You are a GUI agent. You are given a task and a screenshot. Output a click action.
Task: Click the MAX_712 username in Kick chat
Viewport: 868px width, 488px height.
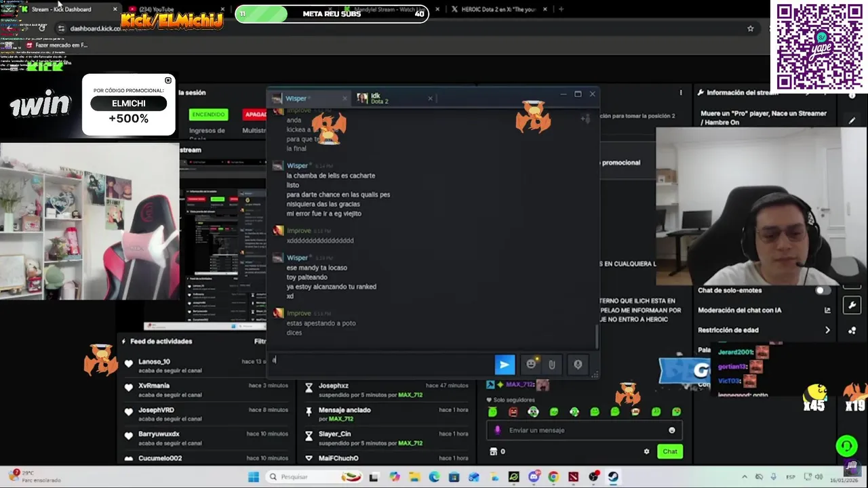tap(520, 384)
